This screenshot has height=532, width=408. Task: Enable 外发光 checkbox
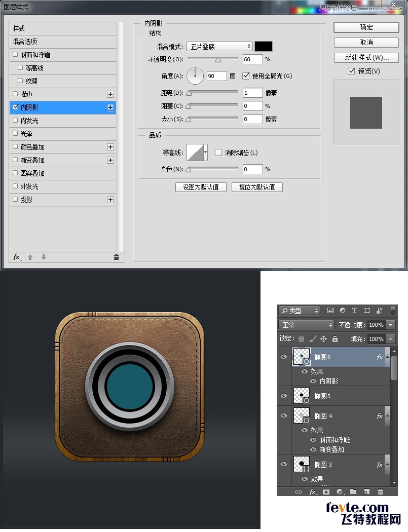click(x=15, y=186)
